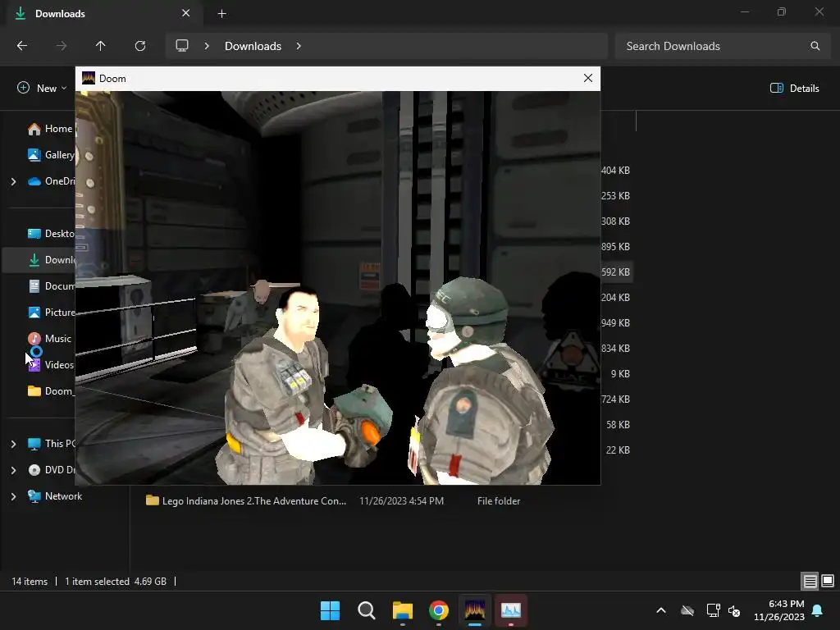
Task: Click the 592 KB size entry
Action: 615,272
